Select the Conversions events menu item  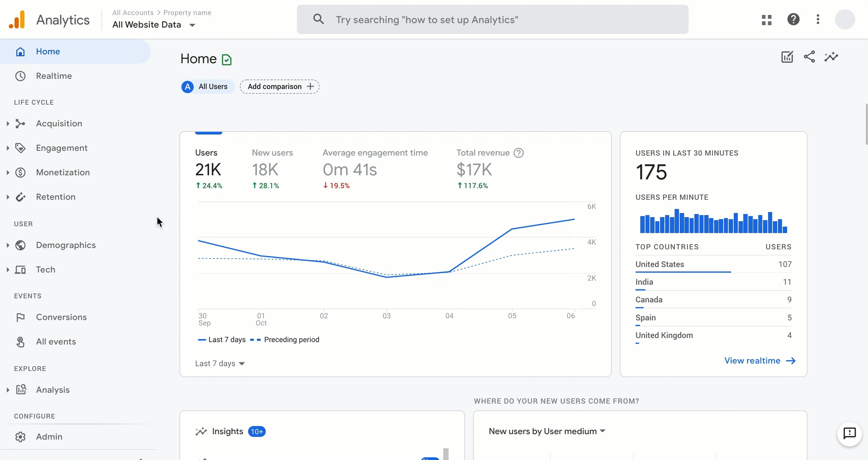coord(62,317)
